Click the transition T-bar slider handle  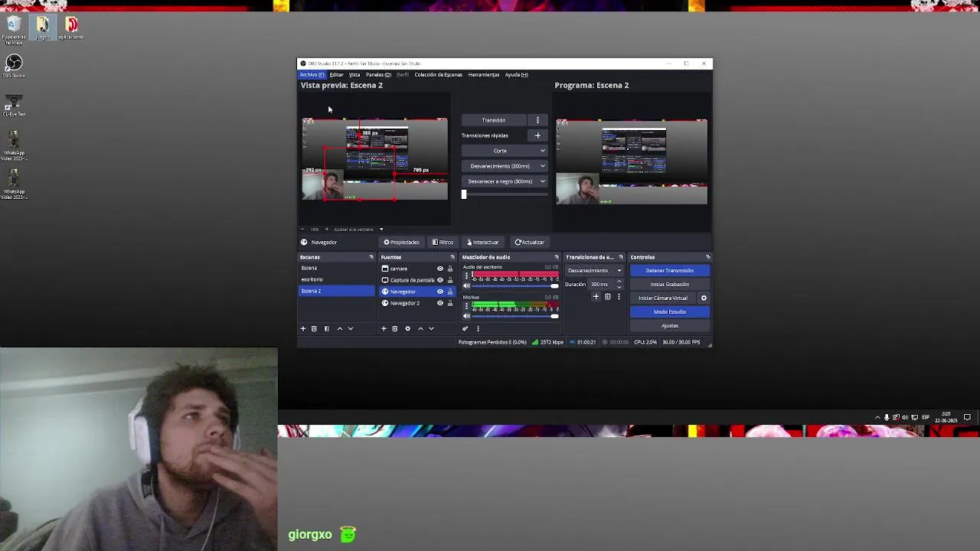[463, 194]
